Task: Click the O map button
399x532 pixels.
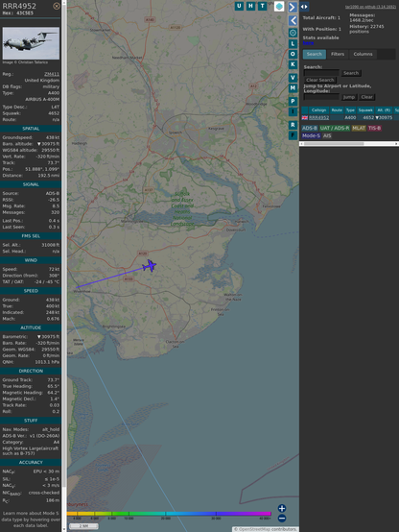Action: click(293, 54)
